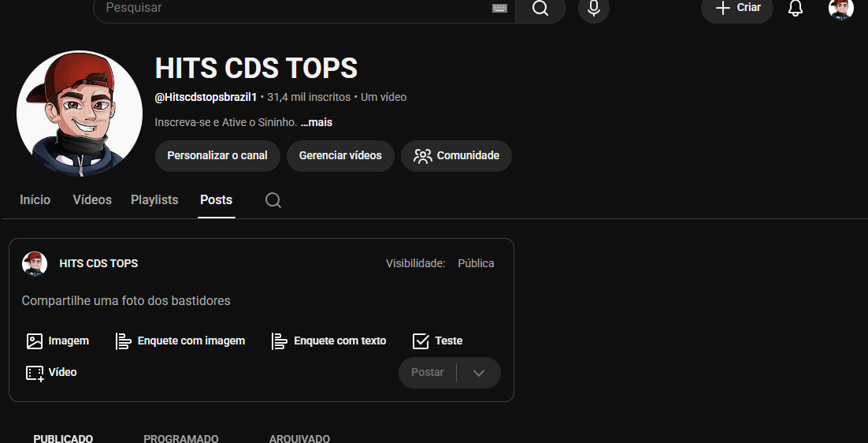Click the Visibilidade: label

tap(416, 263)
